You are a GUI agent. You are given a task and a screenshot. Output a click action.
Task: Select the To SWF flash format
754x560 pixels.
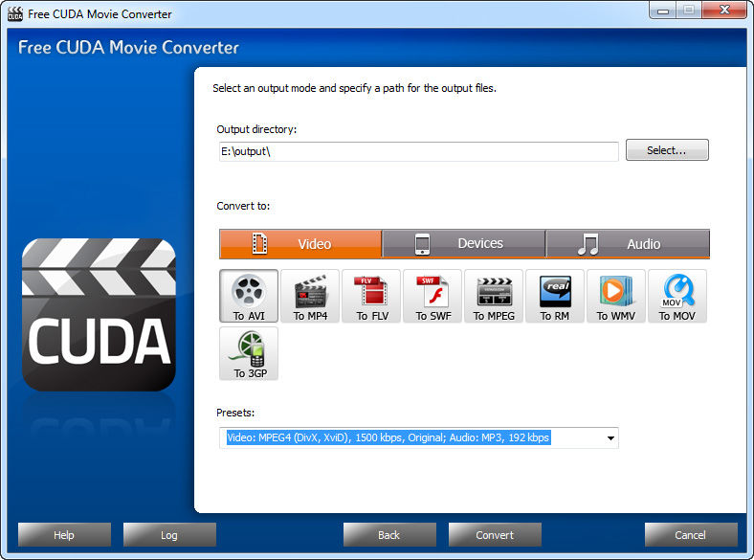coord(432,296)
